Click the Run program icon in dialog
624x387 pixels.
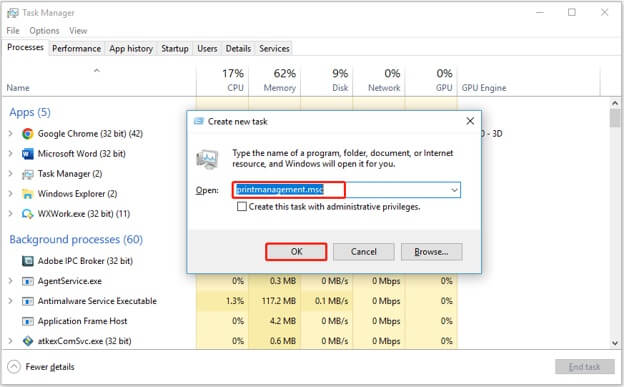click(x=207, y=159)
